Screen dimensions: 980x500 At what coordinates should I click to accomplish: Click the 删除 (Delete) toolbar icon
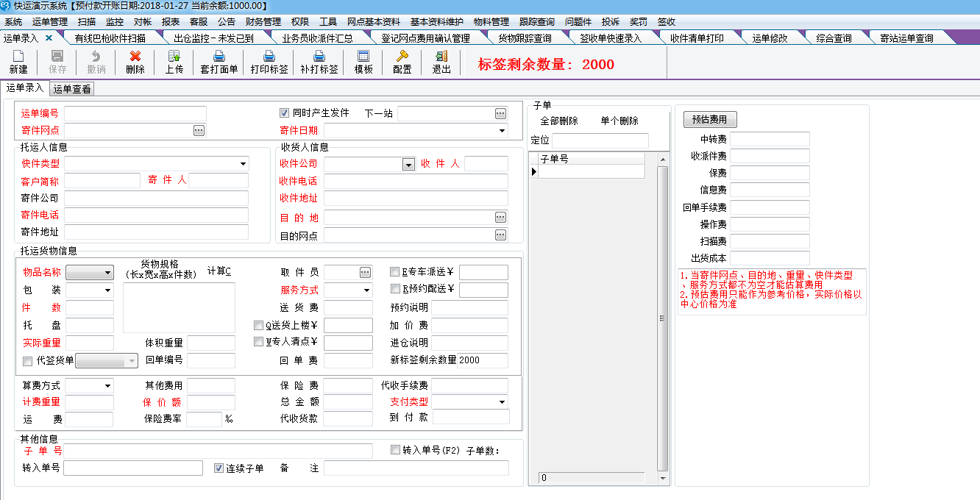point(135,56)
